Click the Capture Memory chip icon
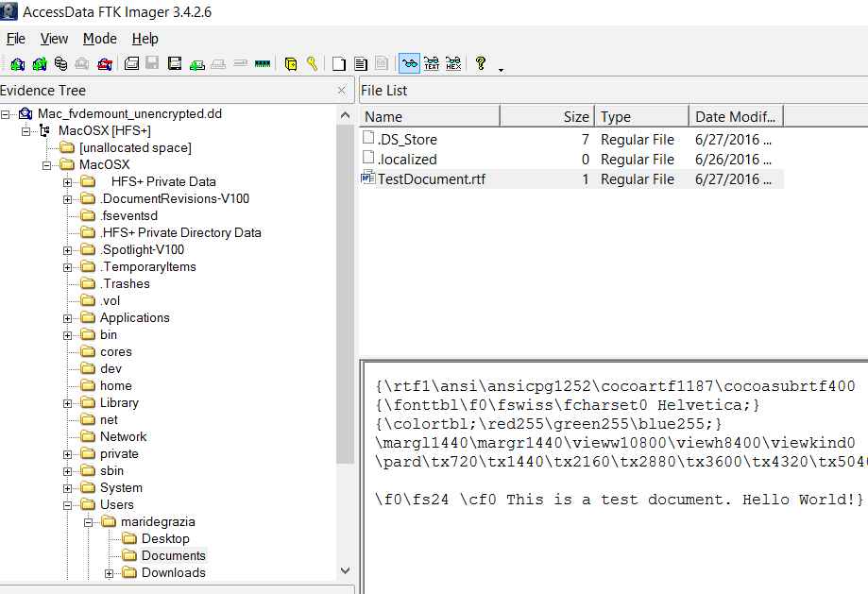The width and height of the screenshot is (868, 594). pos(263,64)
